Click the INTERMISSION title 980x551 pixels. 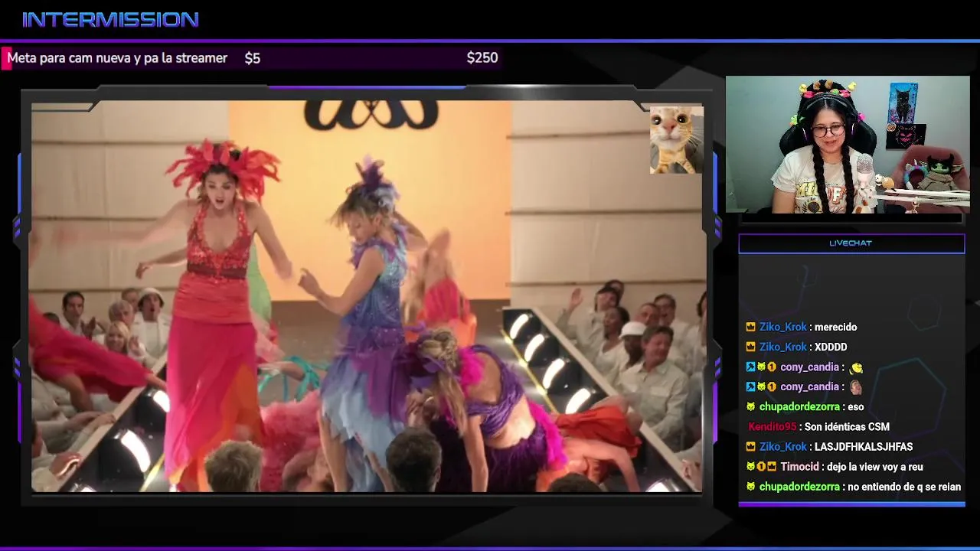(x=111, y=20)
